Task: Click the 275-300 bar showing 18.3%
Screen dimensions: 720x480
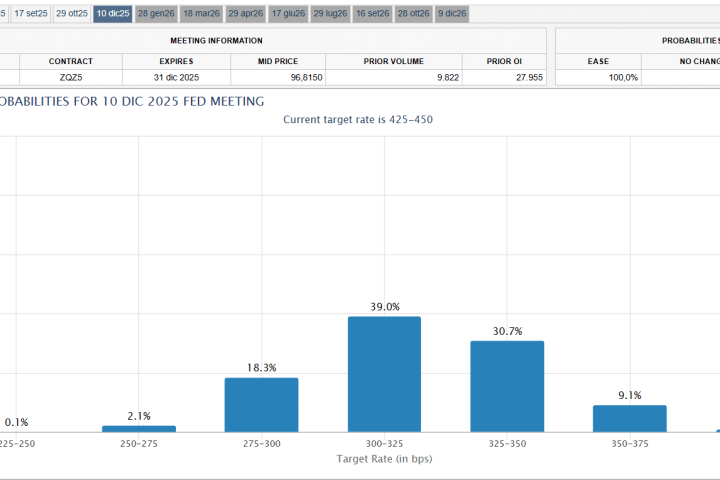Action: pyautogui.click(x=261, y=404)
